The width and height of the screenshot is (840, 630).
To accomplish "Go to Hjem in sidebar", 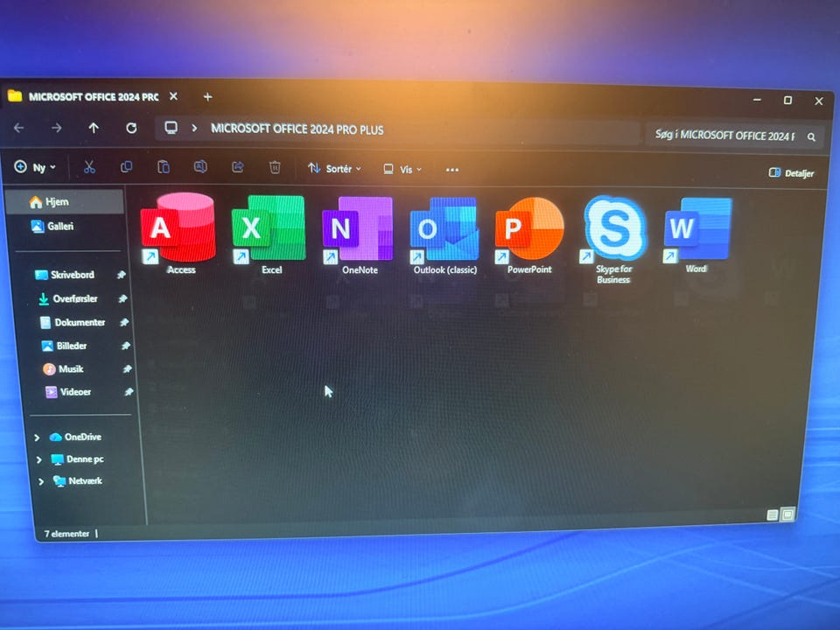I will (x=64, y=201).
